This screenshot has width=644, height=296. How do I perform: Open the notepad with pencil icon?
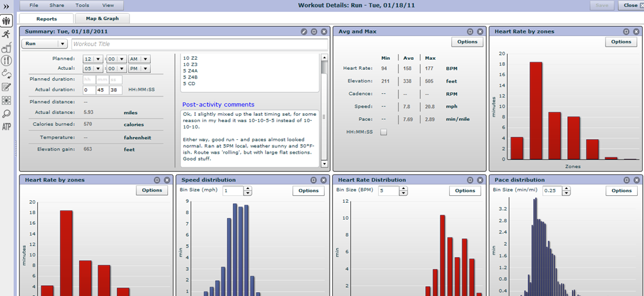click(6, 87)
